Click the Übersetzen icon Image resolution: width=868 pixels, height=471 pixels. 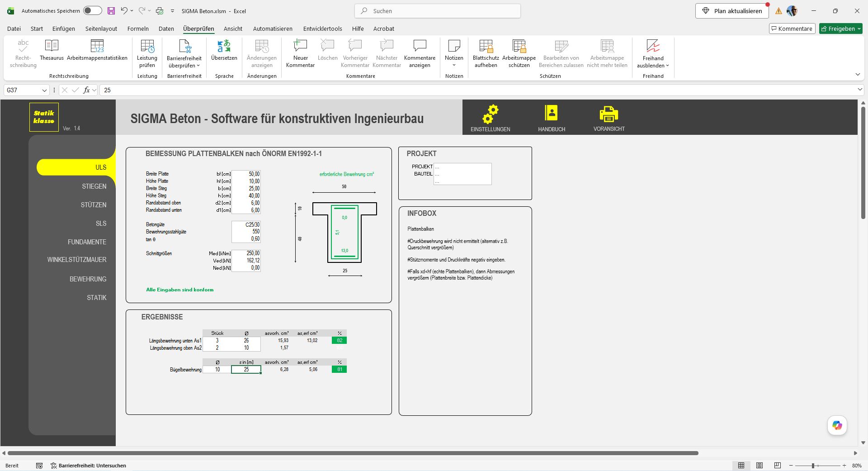(x=224, y=50)
